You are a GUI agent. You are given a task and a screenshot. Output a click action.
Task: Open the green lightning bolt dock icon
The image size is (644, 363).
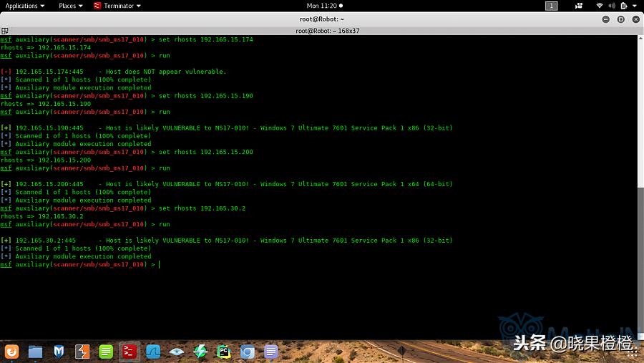pyautogui.click(x=200, y=352)
